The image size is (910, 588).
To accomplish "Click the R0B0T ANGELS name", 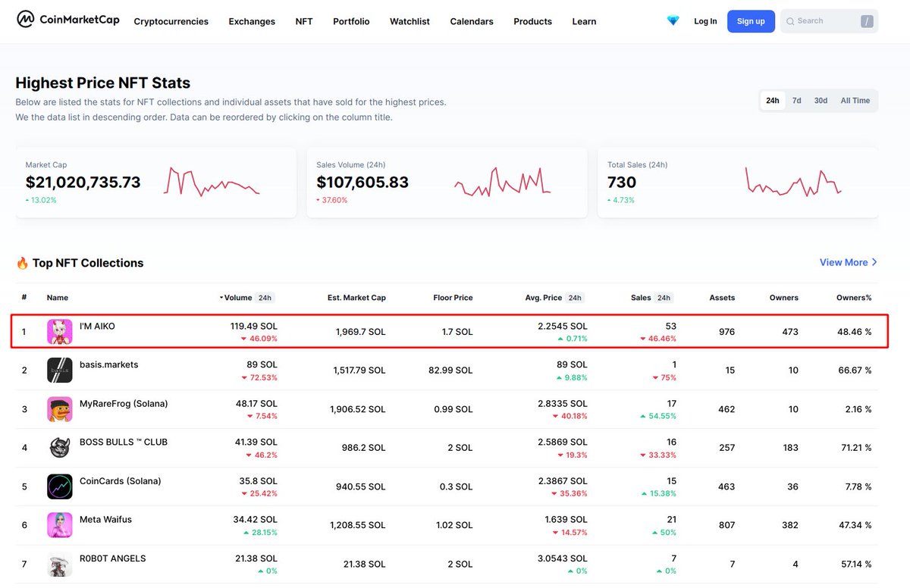I will pos(112,558).
